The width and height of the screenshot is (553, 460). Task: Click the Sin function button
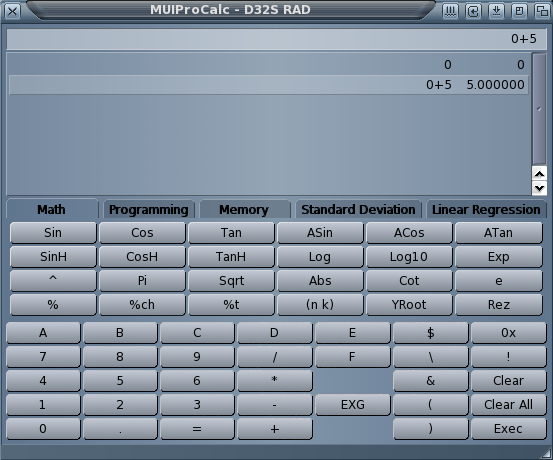(53, 233)
